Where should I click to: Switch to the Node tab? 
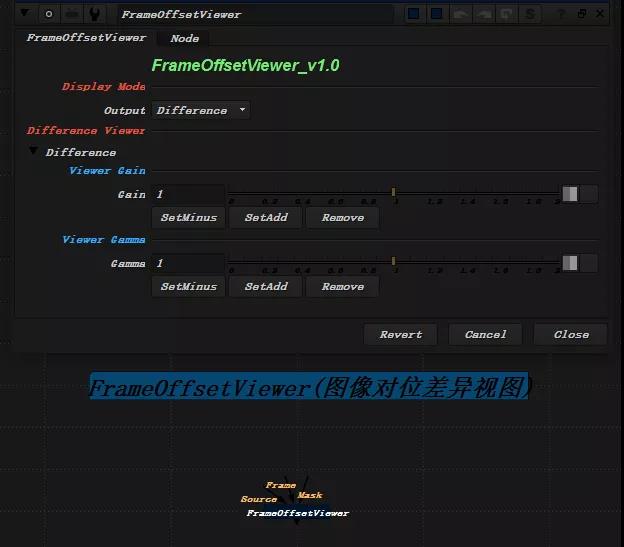coord(184,39)
